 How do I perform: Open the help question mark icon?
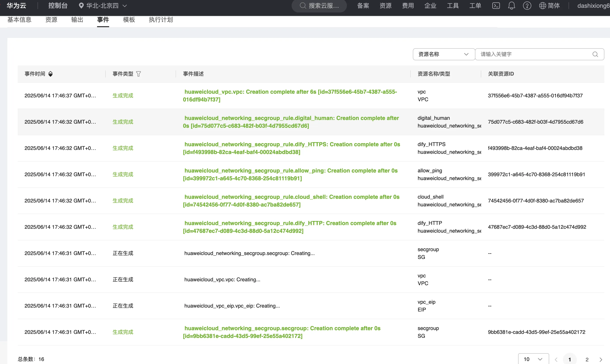click(527, 6)
